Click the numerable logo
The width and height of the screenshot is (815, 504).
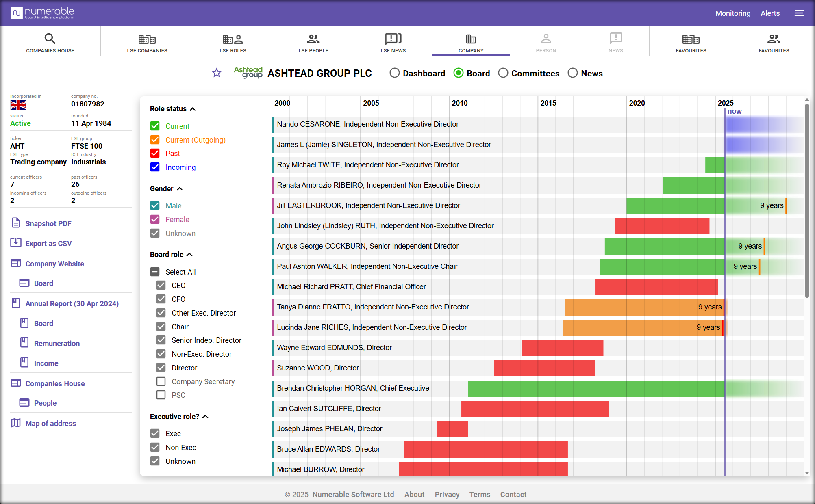tap(42, 13)
